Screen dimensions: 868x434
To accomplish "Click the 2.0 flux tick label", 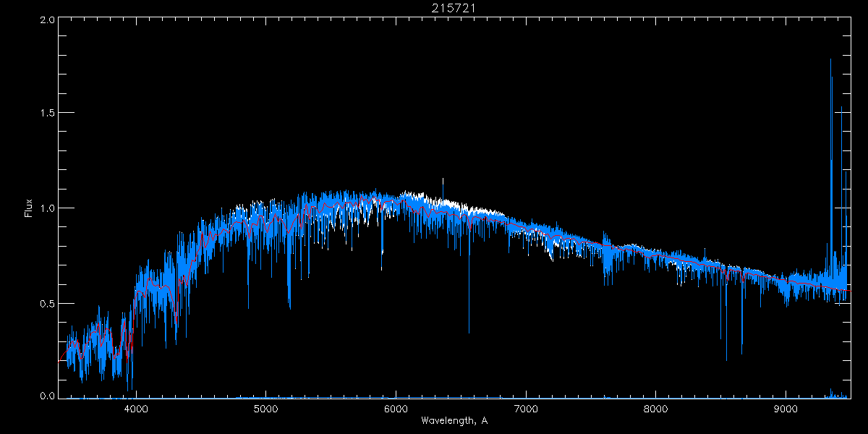I will pos(47,20).
